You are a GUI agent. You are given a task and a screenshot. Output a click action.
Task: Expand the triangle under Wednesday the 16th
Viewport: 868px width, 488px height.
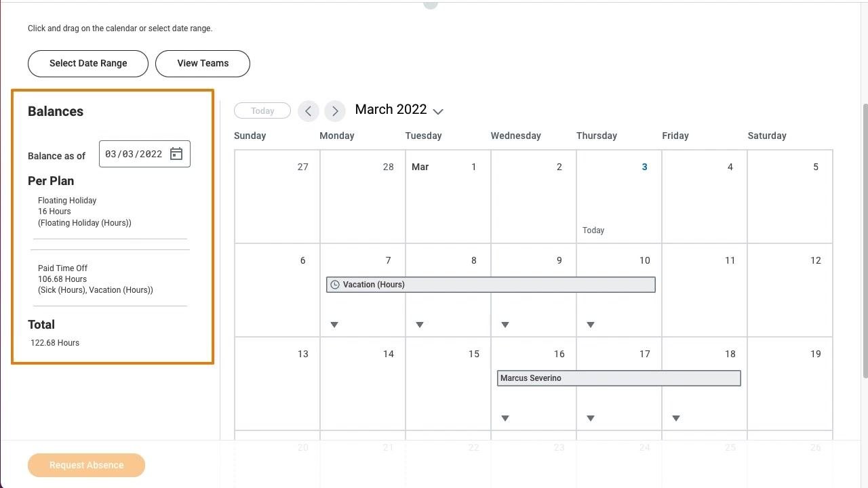tap(505, 418)
